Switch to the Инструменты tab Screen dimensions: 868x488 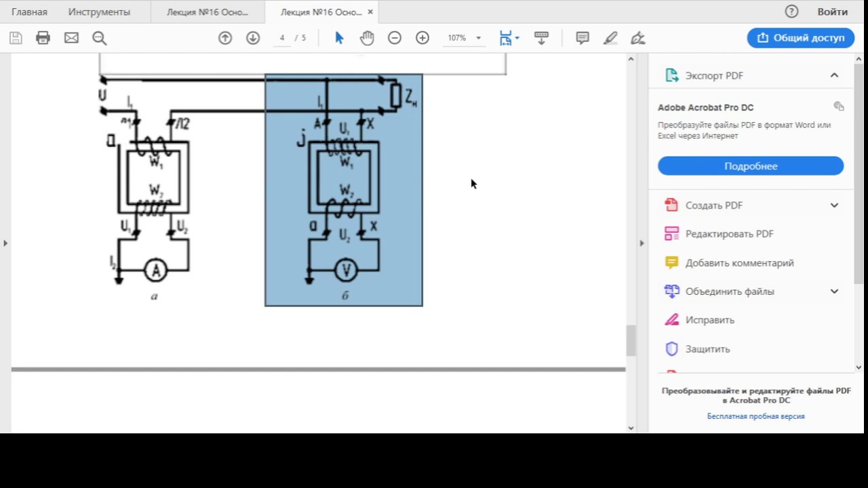coord(99,12)
